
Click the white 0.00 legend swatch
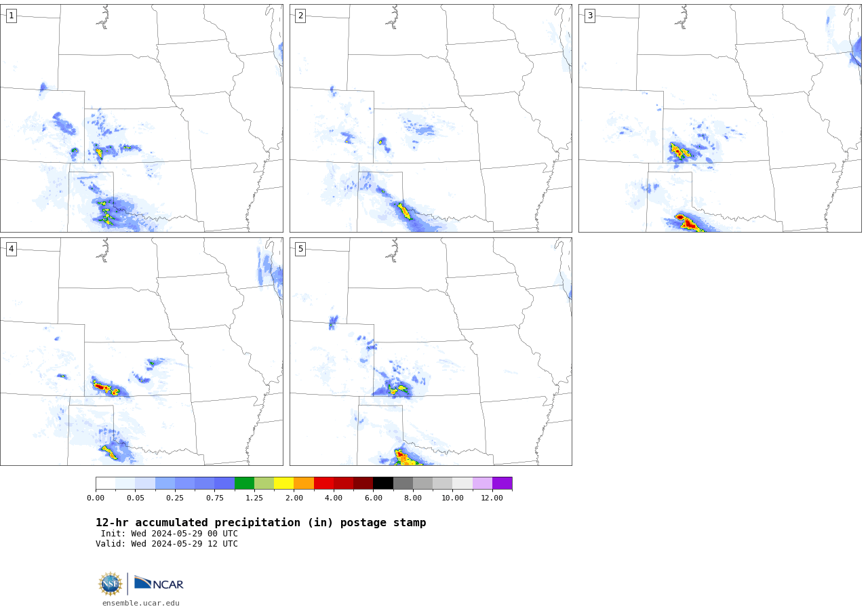pos(106,484)
